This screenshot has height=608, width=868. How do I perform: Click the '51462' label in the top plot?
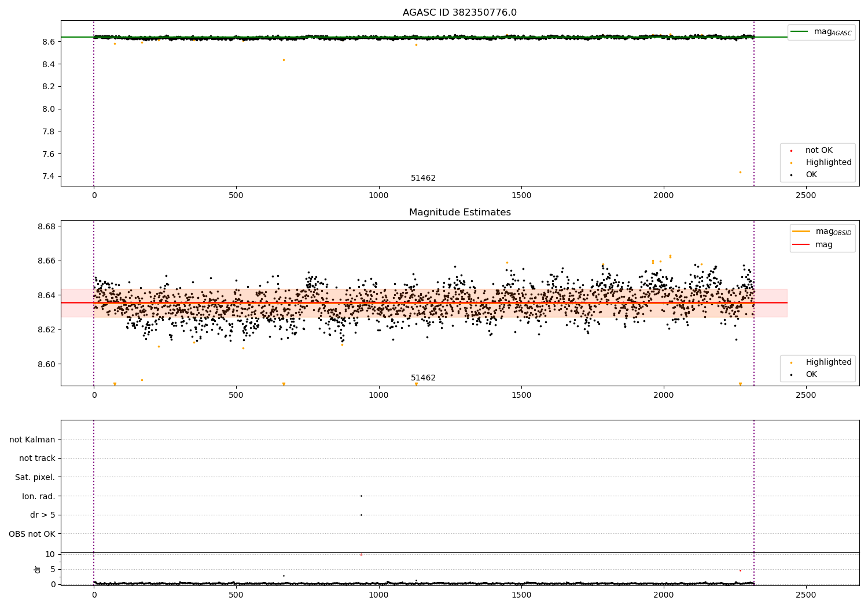pyautogui.click(x=423, y=178)
